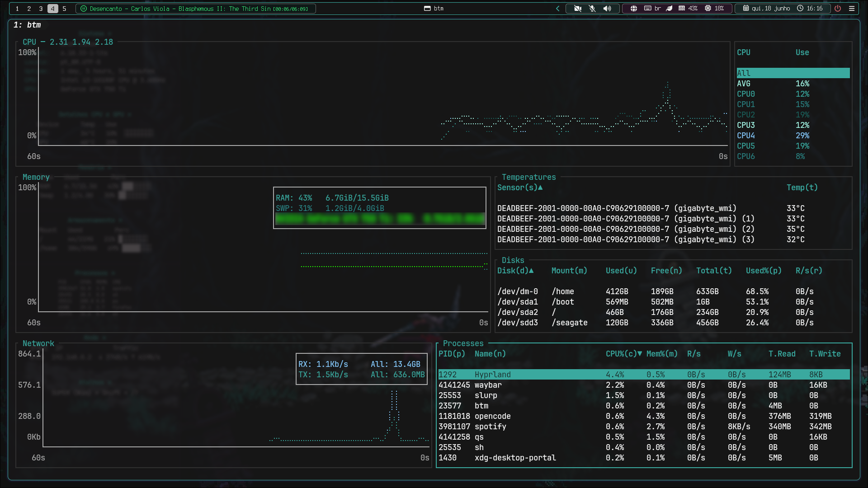Click the pause icon in media widget
Image resolution: width=868 pixels, height=488 pixels.
pos(84,9)
